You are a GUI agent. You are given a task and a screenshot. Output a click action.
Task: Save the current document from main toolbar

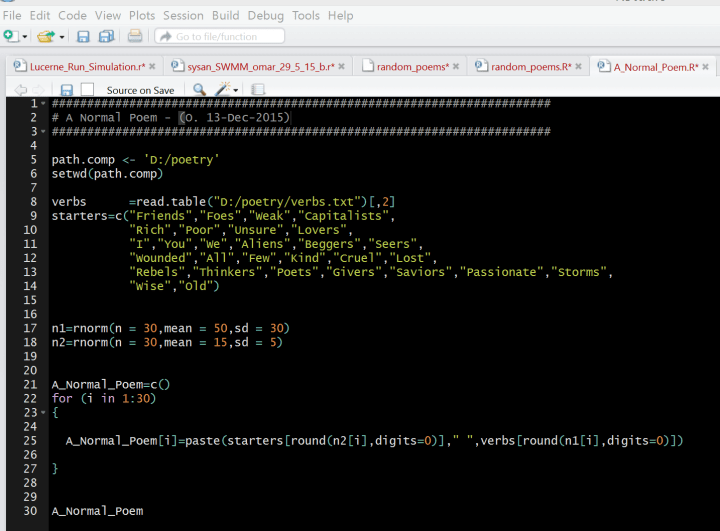(x=82, y=36)
